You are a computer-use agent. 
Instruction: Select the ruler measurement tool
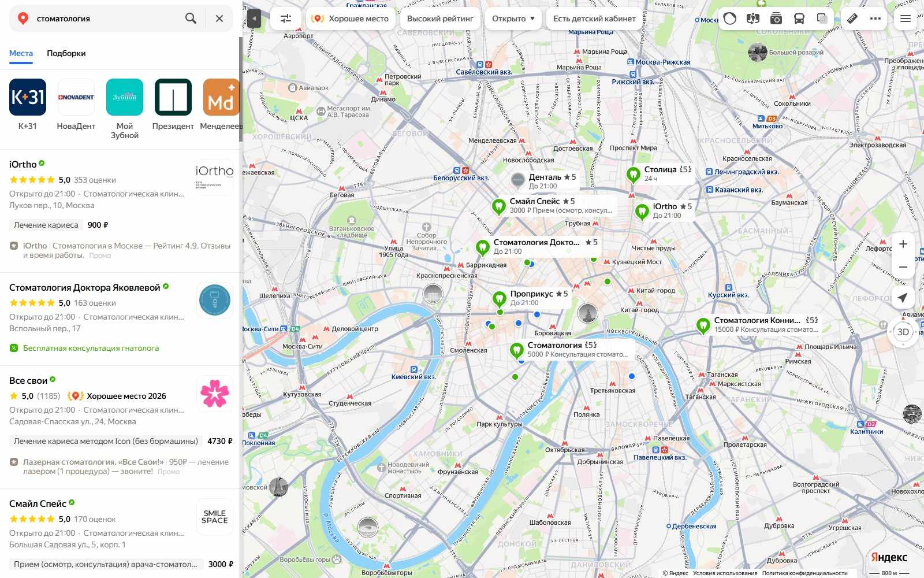[852, 18]
